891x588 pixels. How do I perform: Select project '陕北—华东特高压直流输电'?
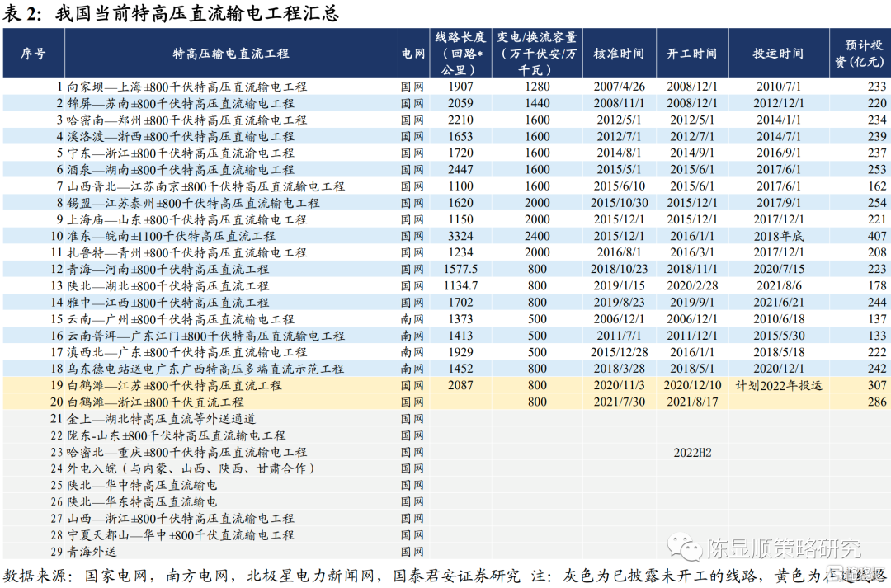coord(142,501)
